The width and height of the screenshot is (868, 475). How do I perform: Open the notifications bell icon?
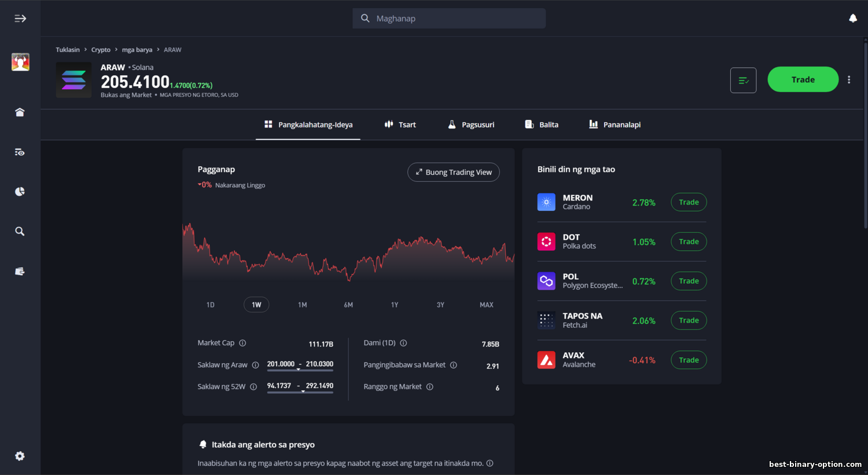pos(852,19)
